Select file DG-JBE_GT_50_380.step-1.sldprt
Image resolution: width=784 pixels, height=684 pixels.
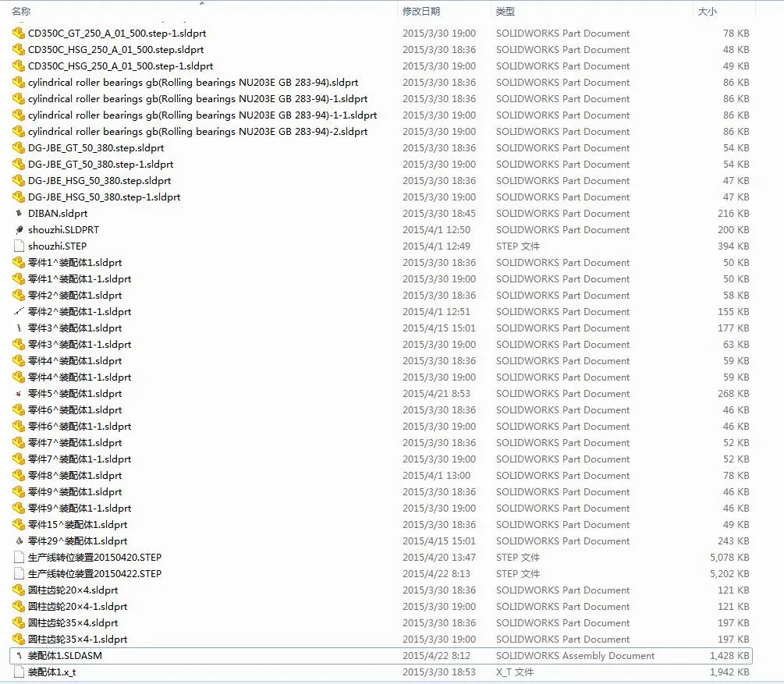pos(101,165)
